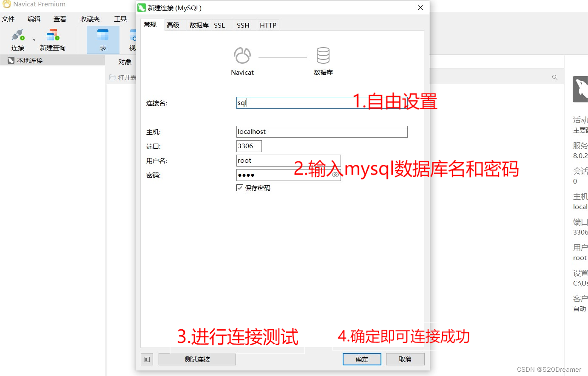Click the Navicat Premium title bar app icon

7,4
